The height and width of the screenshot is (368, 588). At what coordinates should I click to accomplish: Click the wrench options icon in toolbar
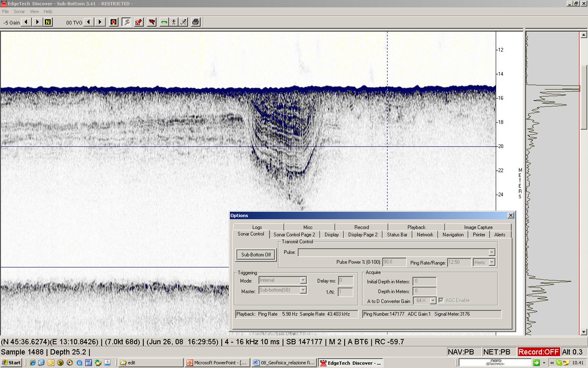(126, 22)
